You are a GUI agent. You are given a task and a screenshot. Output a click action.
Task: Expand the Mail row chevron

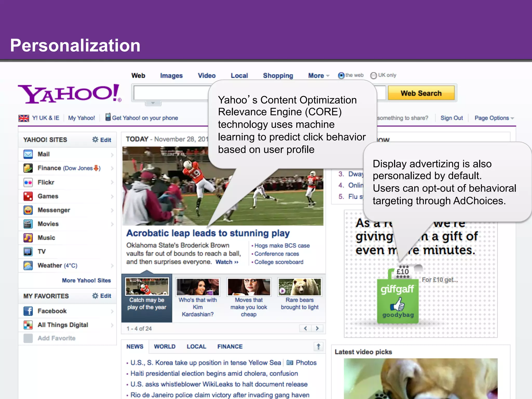[112, 155]
